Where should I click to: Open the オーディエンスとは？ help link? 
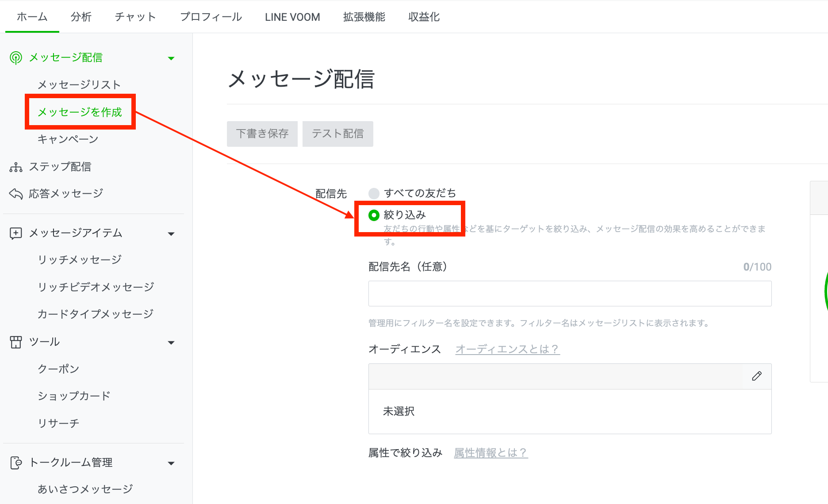507,349
